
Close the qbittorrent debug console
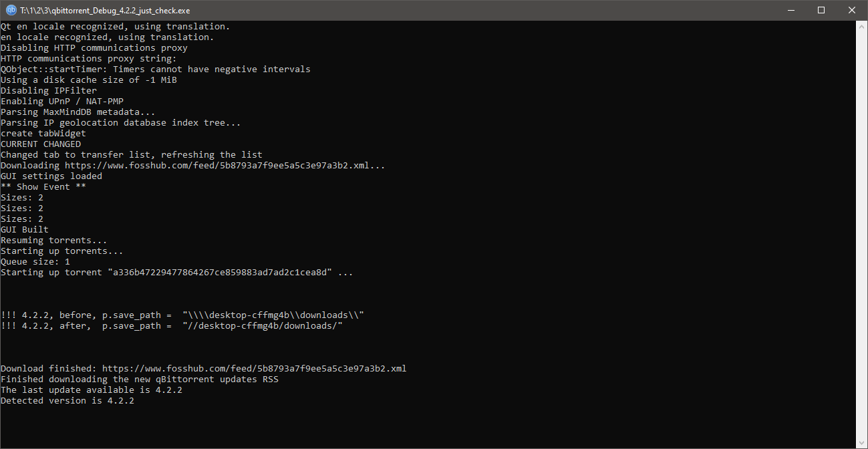tap(852, 10)
